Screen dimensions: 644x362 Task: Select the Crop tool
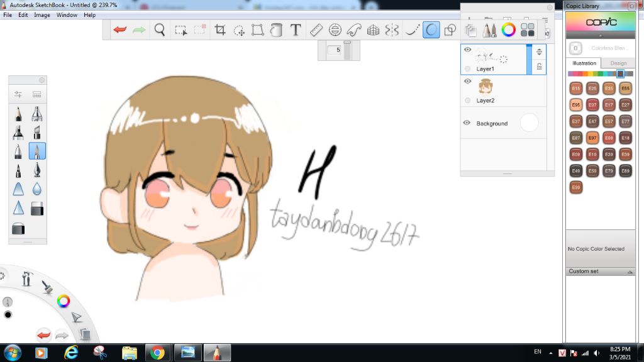point(220,30)
